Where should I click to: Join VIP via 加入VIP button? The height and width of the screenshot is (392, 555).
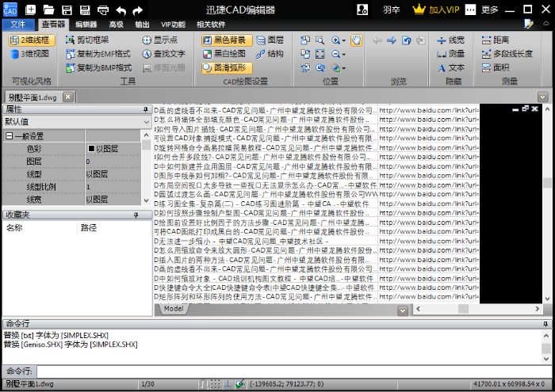point(436,10)
